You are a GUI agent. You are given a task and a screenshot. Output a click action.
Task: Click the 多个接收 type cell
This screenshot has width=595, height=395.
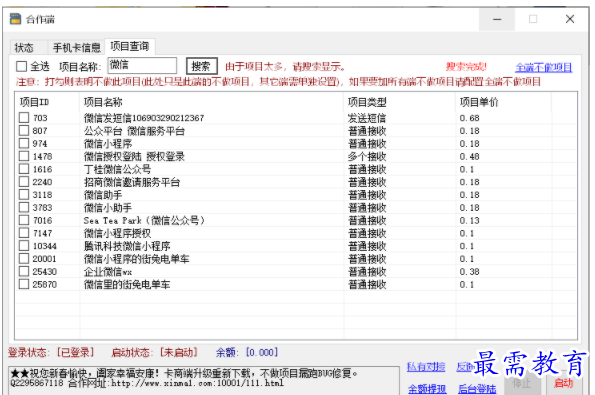(367, 156)
